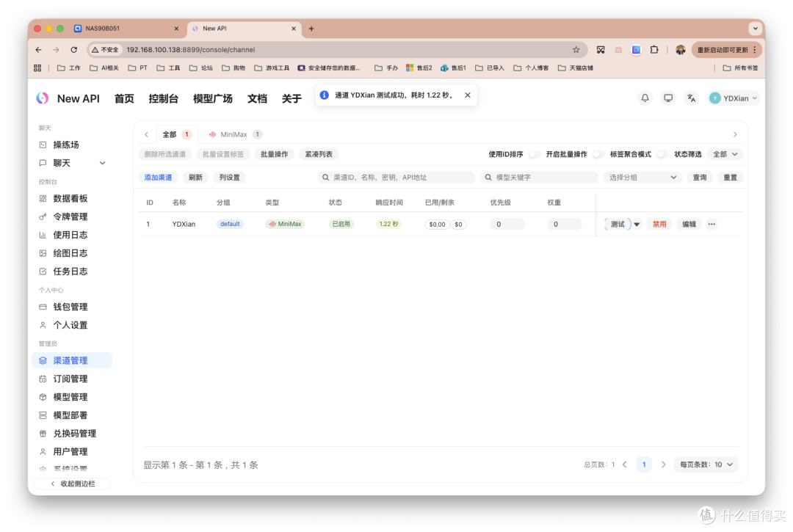The height and width of the screenshot is (532, 793).
Task: Open 任务日志 task logs
Action: coord(72,272)
